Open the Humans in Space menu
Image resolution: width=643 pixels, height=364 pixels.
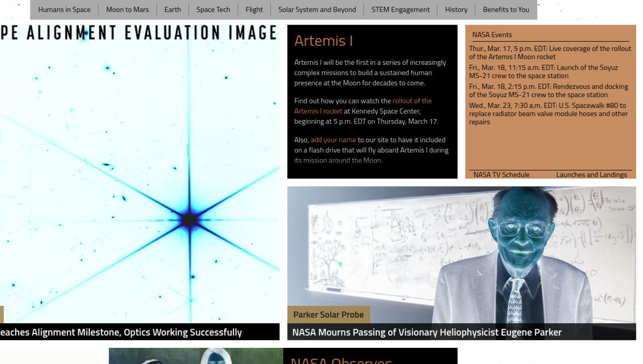(x=64, y=10)
